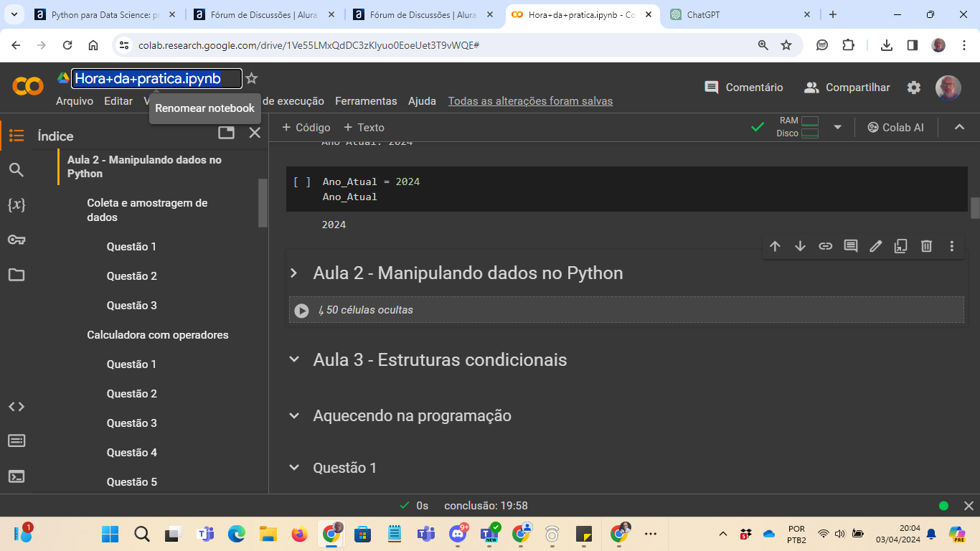The image size is (980, 551).
Task: Open the Google account avatar in Colab
Action: click(x=948, y=88)
